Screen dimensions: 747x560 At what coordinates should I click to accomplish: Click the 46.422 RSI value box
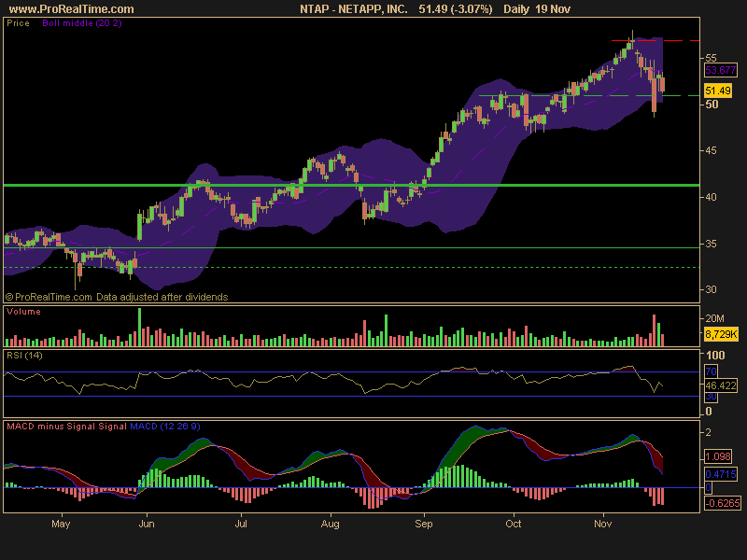tap(721, 385)
